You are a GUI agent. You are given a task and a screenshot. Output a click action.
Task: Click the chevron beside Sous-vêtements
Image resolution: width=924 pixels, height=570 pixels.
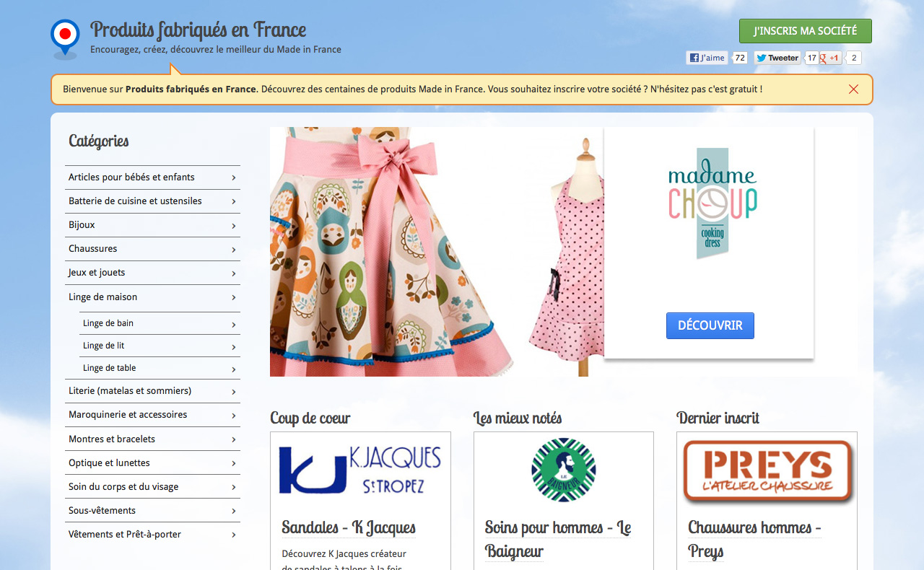click(234, 512)
